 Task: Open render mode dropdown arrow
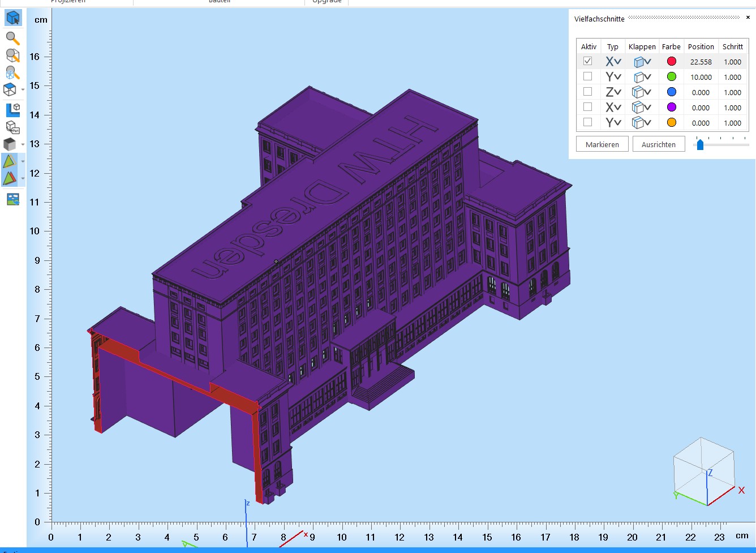pos(23,144)
